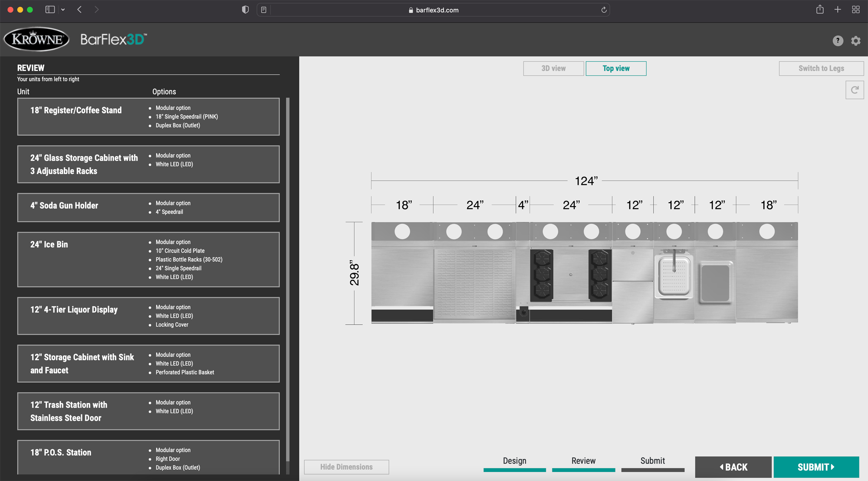This screenshot has height=481, width=868.
Task: Open Safari tab overview grid icon
Action: point(855,10)
